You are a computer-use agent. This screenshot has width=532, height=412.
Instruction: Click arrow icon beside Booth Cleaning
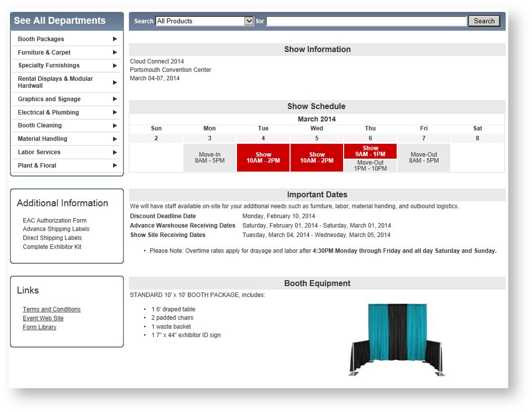click(x=115, y=126)
